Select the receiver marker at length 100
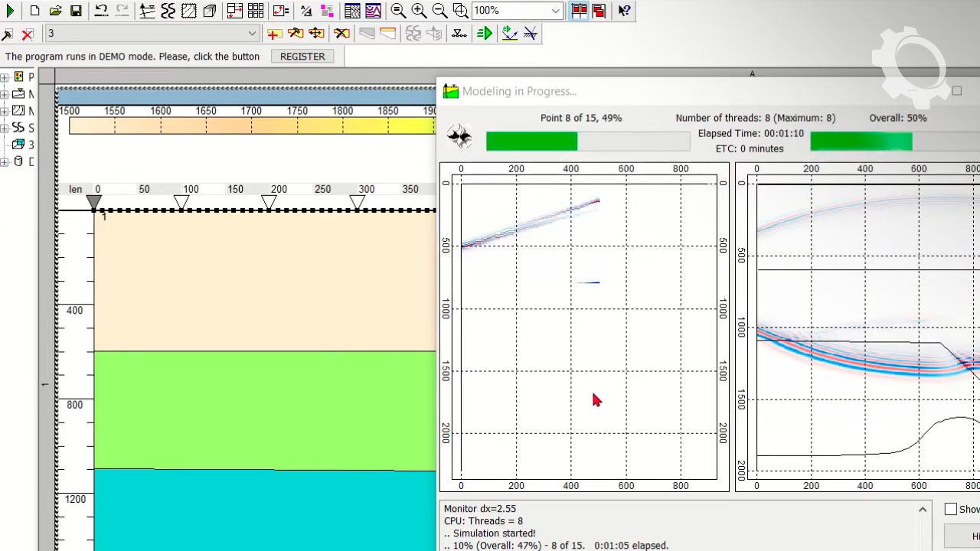The height and width of the screenshot is (551, 980). 181,202
